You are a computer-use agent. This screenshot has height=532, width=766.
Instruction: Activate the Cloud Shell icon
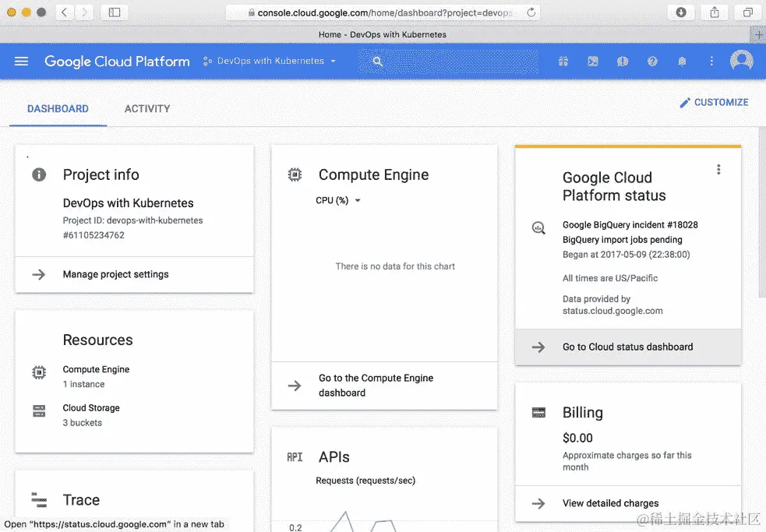[x=592, y=61]
